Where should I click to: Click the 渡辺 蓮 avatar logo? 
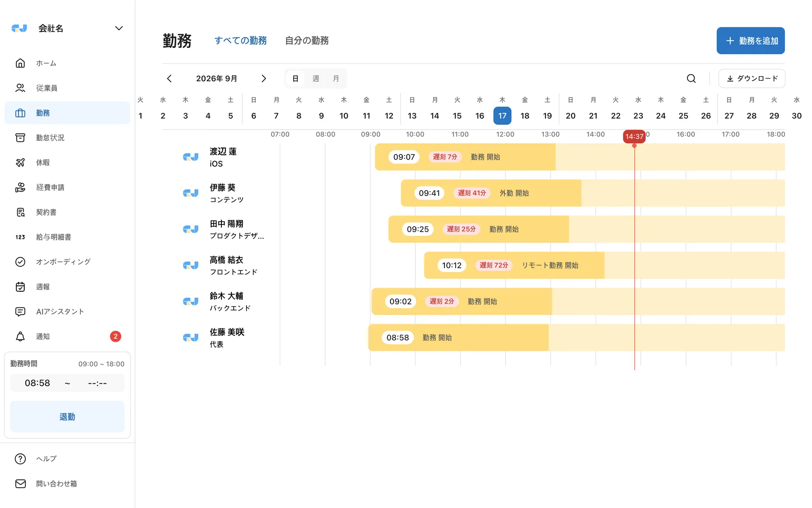(190, 157)
